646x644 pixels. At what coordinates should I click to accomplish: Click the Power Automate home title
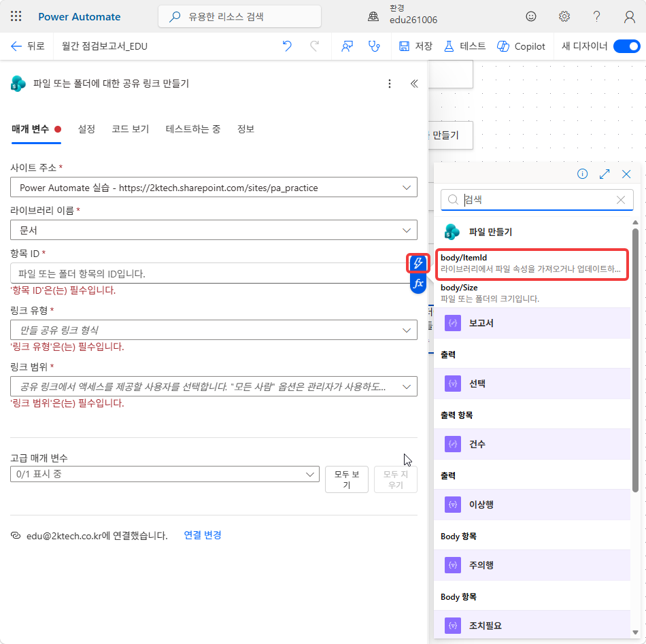click(x=79, y=16)
